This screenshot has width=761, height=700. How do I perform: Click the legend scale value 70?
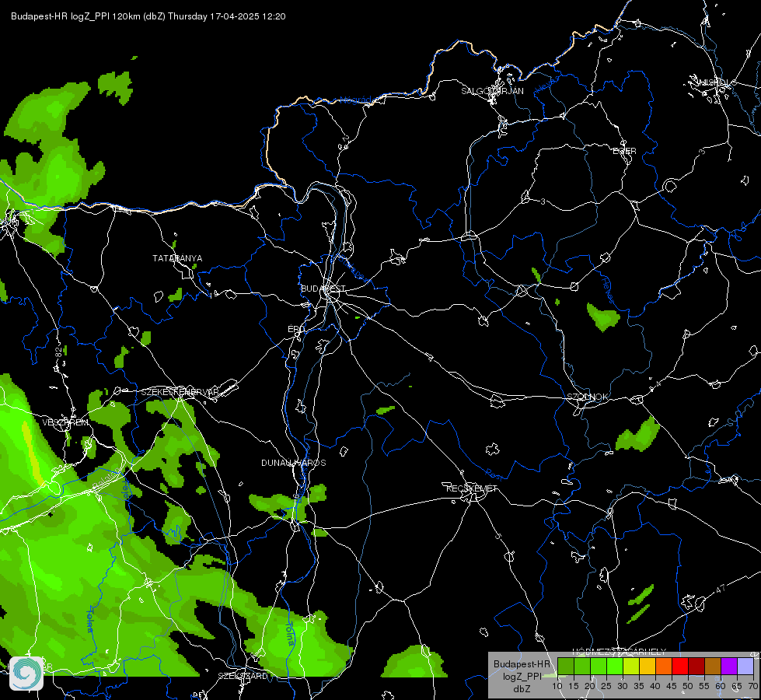[752, 686]
